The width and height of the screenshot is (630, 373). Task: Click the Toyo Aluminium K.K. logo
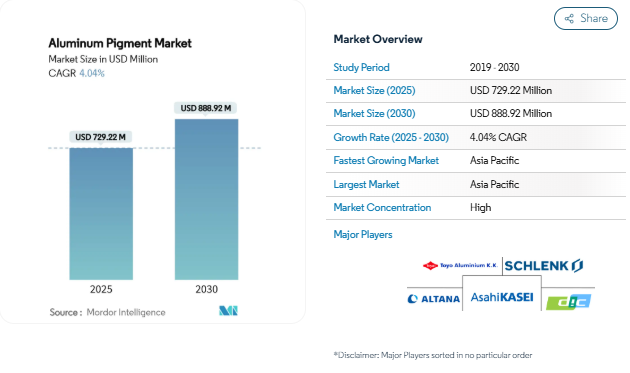(x=460, y=265)
